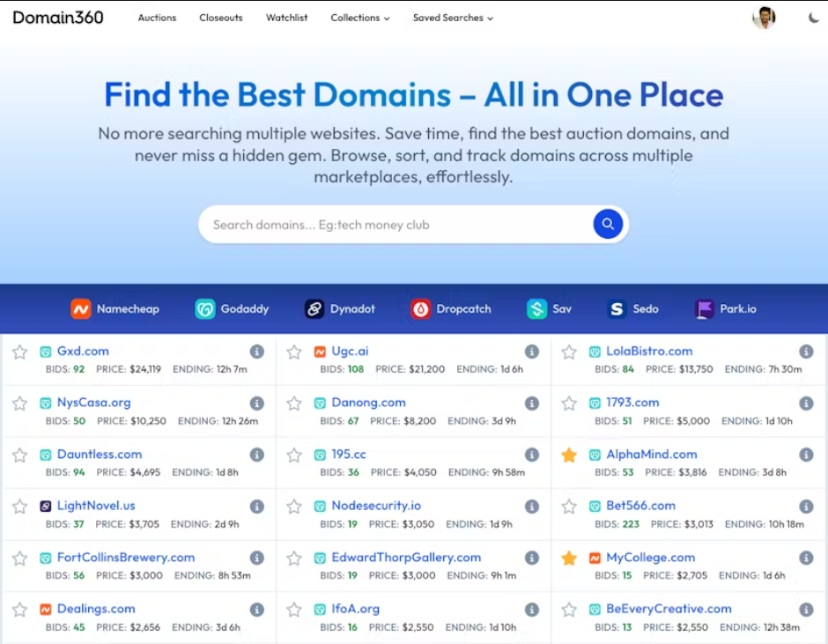Open info for Bet566.com
The width and height of the screenshot is (828, 644).
pos(806,506)
